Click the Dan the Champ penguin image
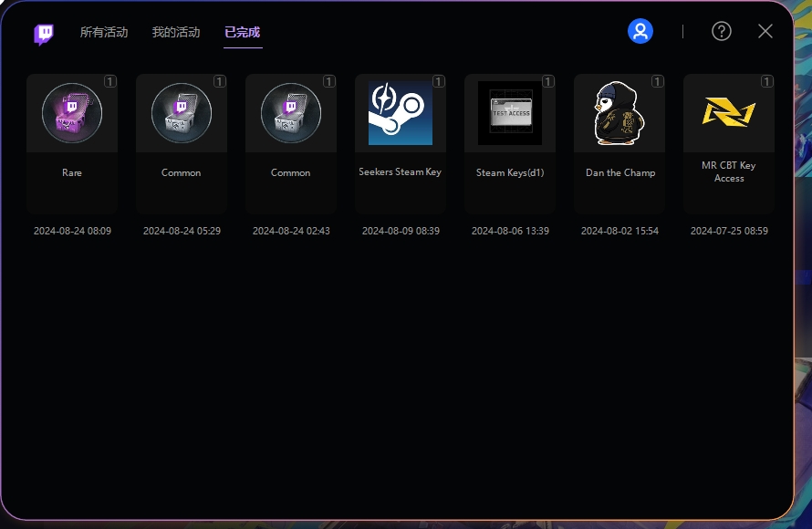812x529 pixels. click(619, 113)
